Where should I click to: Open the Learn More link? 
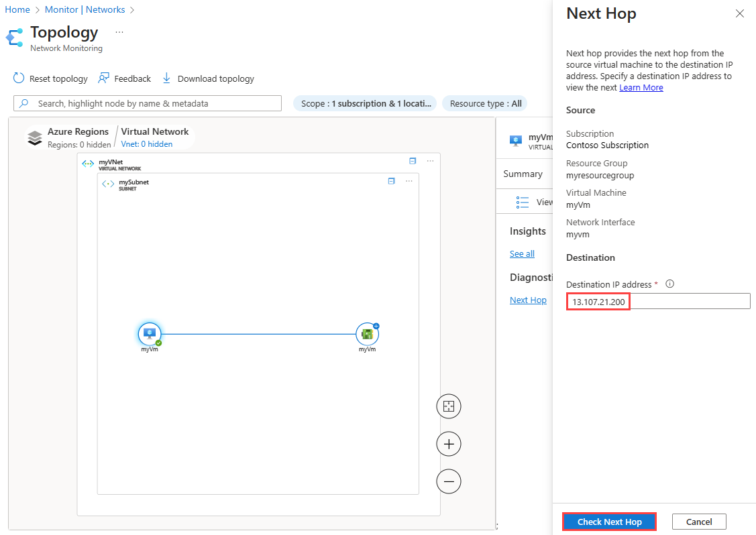641,88
